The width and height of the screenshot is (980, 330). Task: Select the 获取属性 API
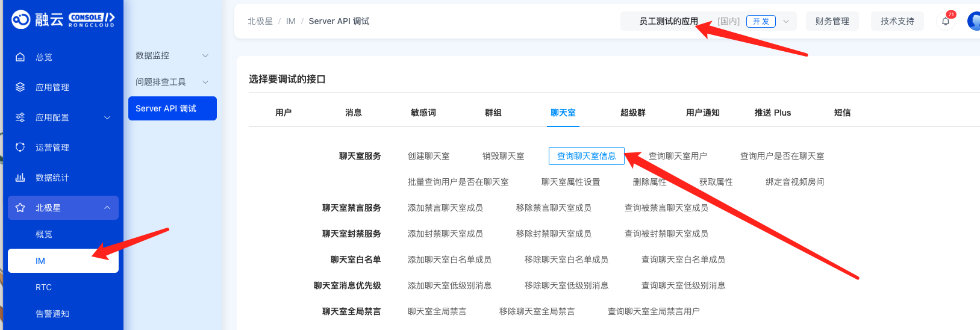(716, 182)
